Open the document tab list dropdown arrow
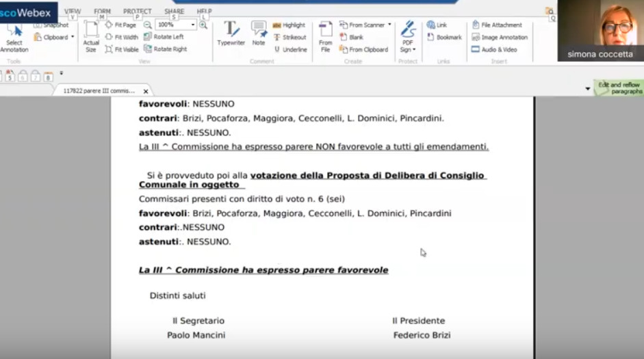The height and width of the screenshot is (359, 644). point(588,89)
